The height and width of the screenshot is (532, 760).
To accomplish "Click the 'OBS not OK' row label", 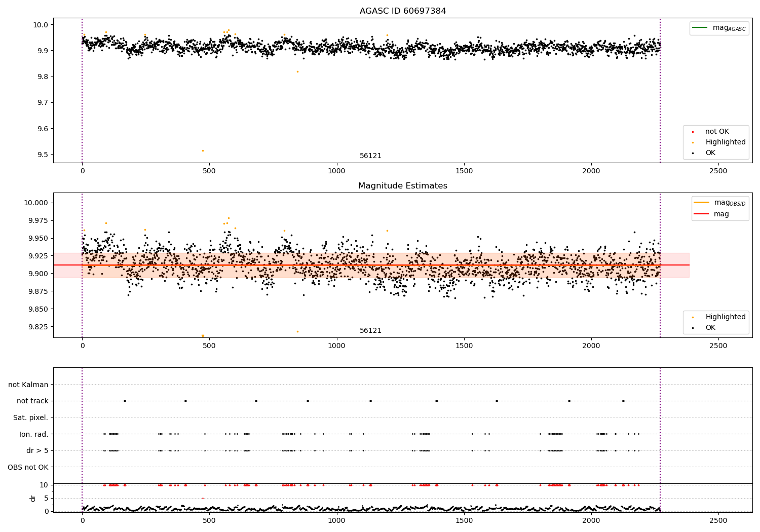I will tap(28, 468).
